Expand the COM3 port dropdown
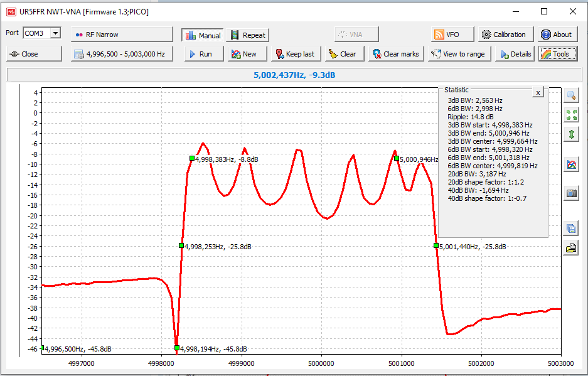 [55, 33]
